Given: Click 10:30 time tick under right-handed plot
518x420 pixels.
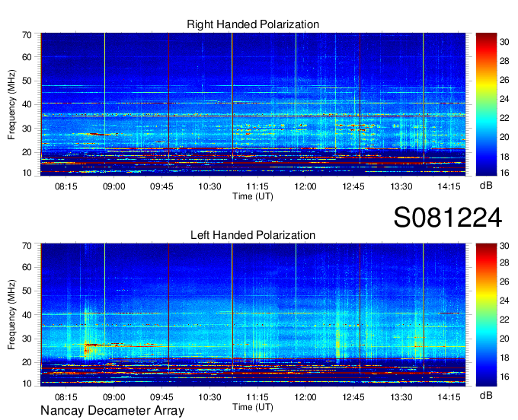Looking at the screenshot, I should [209, 186].
